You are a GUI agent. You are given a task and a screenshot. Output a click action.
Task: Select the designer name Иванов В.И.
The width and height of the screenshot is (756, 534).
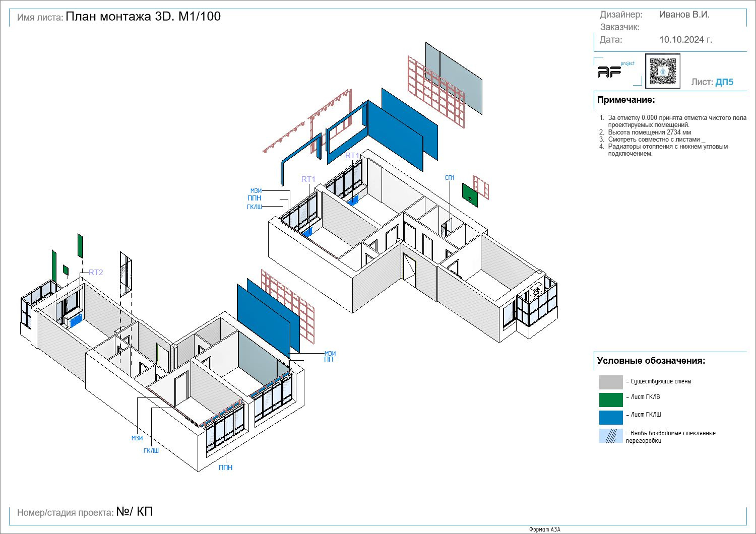[x=684, y=15]
